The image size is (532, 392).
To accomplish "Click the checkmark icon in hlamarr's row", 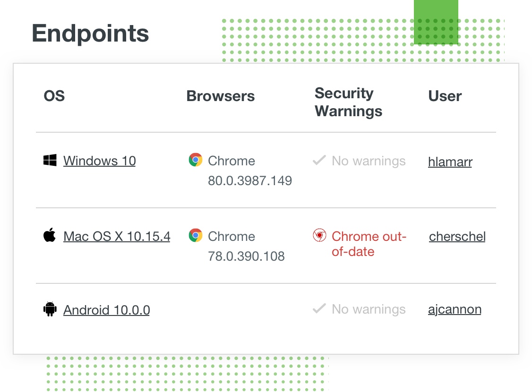I will point(319,161).
